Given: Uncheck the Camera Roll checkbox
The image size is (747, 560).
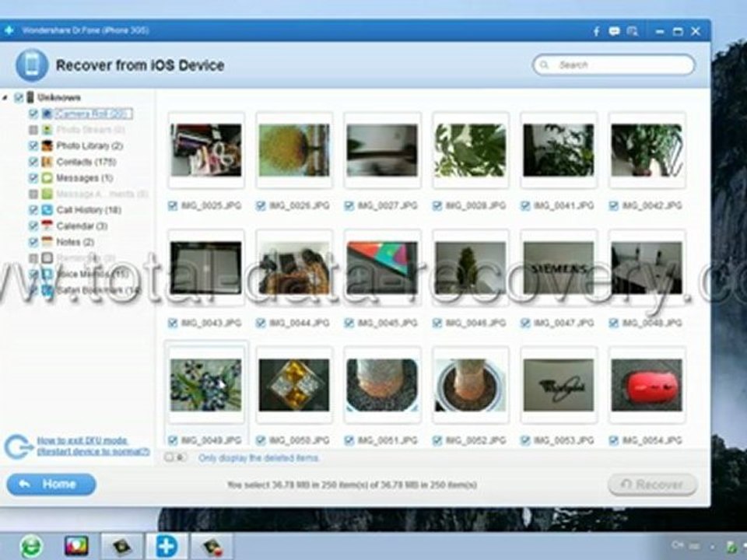Looking at the screenshot, I should 33,114.
